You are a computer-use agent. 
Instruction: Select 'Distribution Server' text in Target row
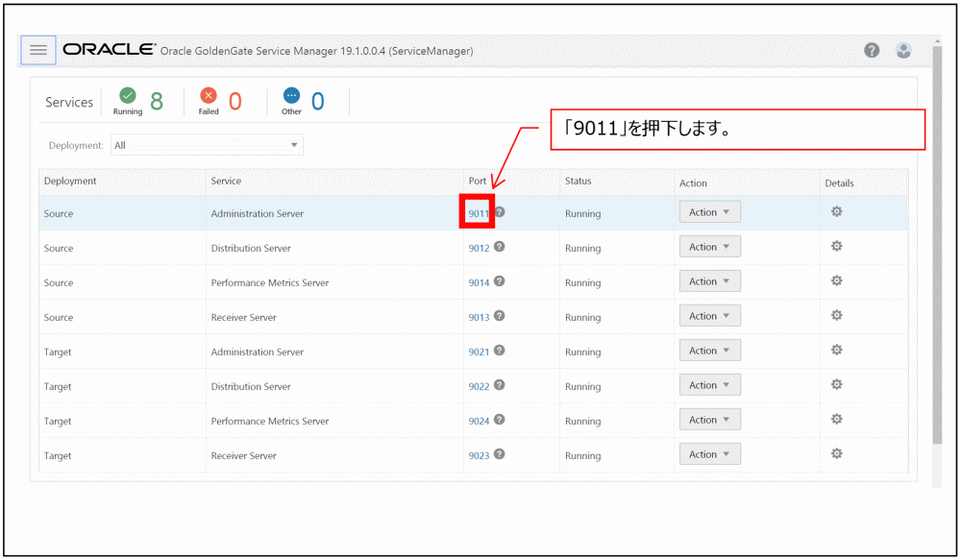point(251,386)
